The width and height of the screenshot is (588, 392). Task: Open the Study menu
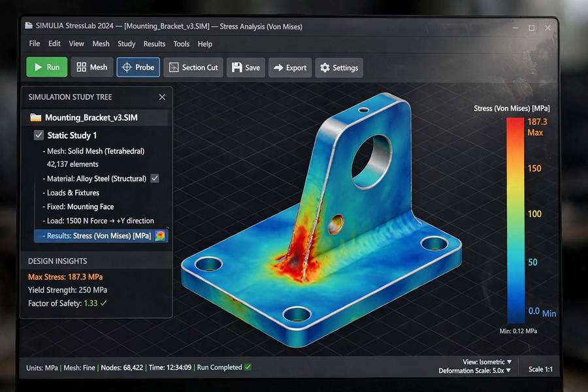point(126,44)
